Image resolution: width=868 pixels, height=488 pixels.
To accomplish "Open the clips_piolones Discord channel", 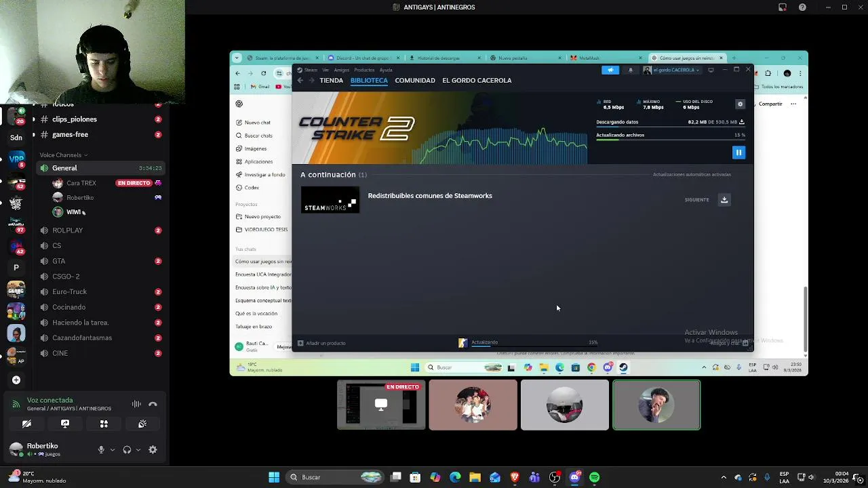I will tap(75, 119).
